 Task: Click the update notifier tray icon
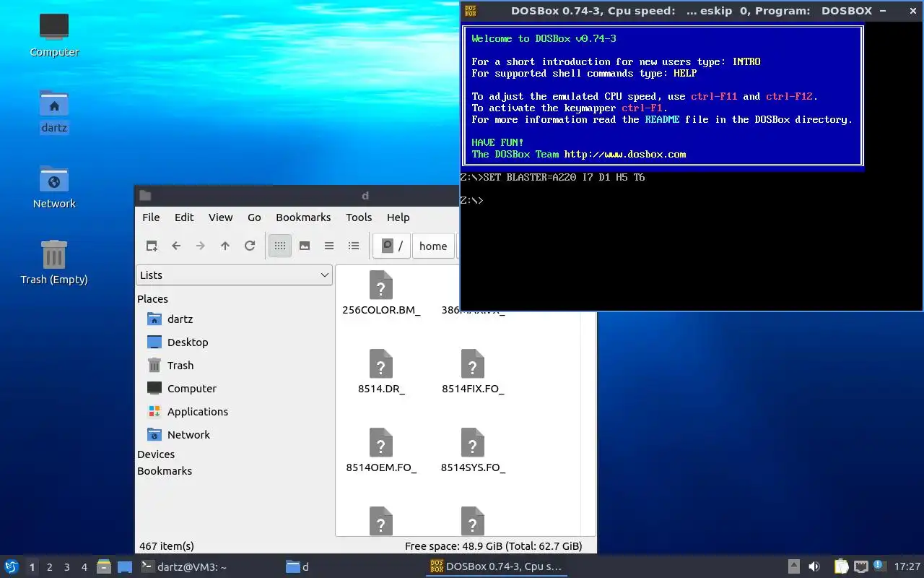(x=879, y=566)
